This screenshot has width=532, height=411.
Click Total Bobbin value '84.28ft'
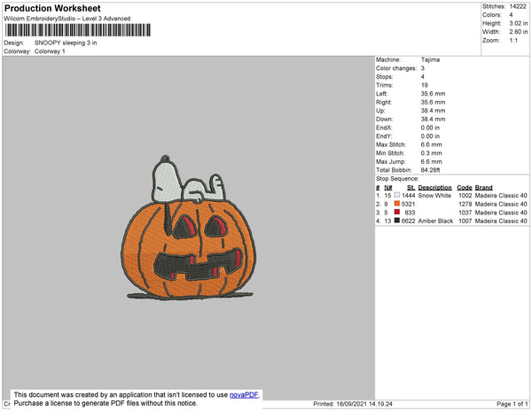[x=430, y=170]
